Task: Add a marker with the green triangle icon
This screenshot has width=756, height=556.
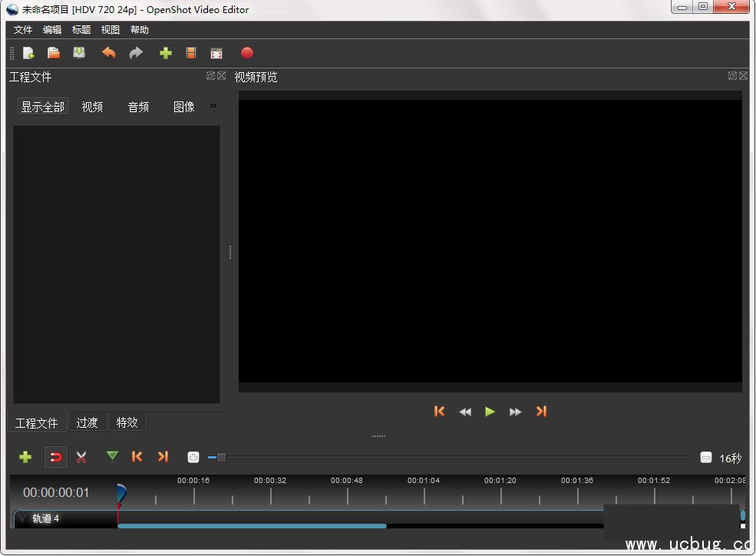Action: tap(112, 457)
